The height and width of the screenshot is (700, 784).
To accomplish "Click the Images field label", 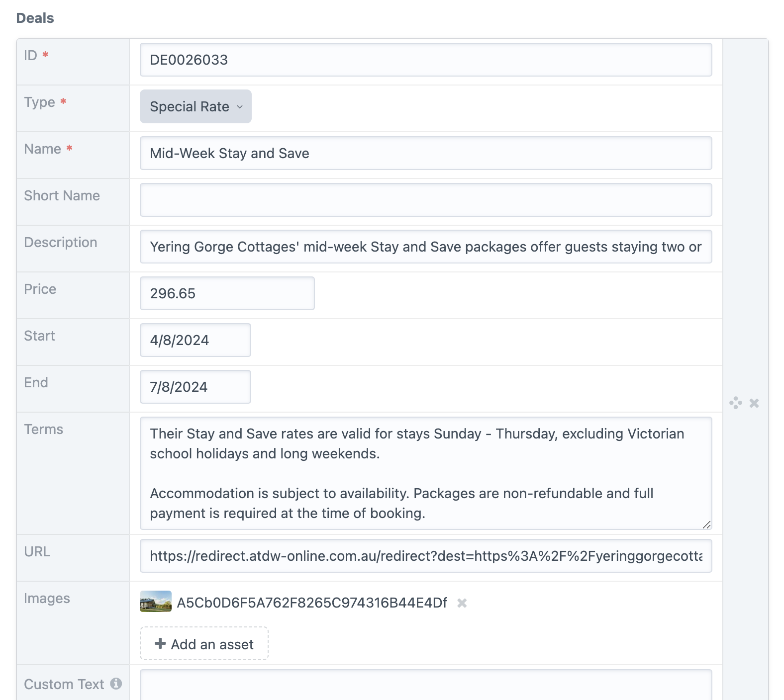I will coord(47,598).
